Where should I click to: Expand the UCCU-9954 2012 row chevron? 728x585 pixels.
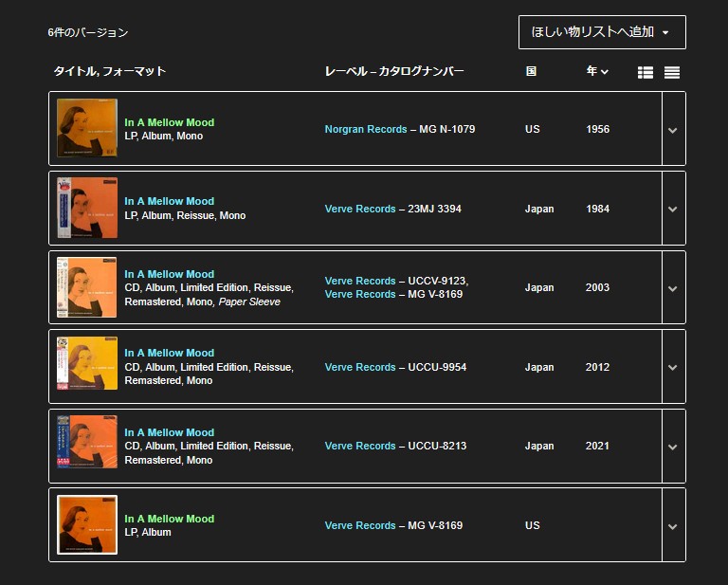coord(672,368)
